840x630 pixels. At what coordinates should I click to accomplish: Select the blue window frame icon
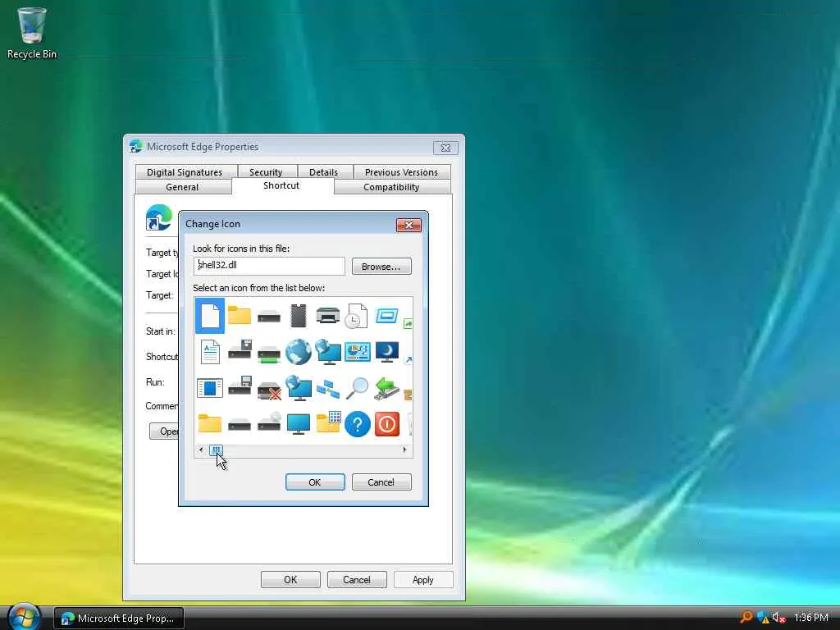(x=387, y=315)
